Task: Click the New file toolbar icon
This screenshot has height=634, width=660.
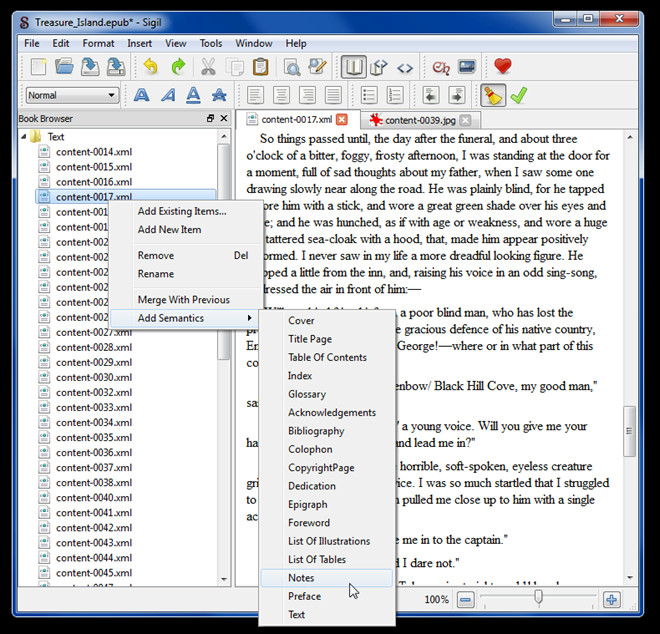Action: [x=39, y=67]
